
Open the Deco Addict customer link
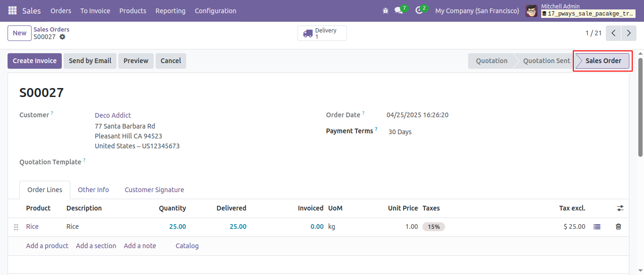click(x=113, y=115)
